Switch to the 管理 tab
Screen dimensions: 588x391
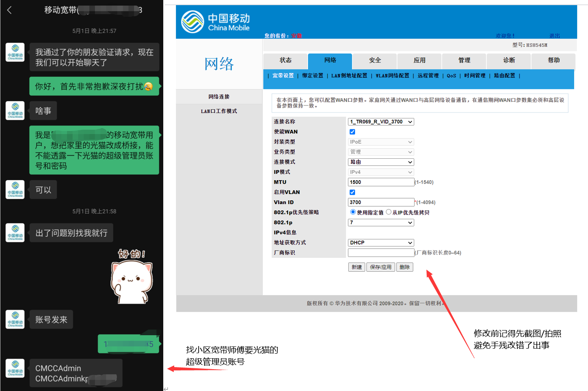464,60
